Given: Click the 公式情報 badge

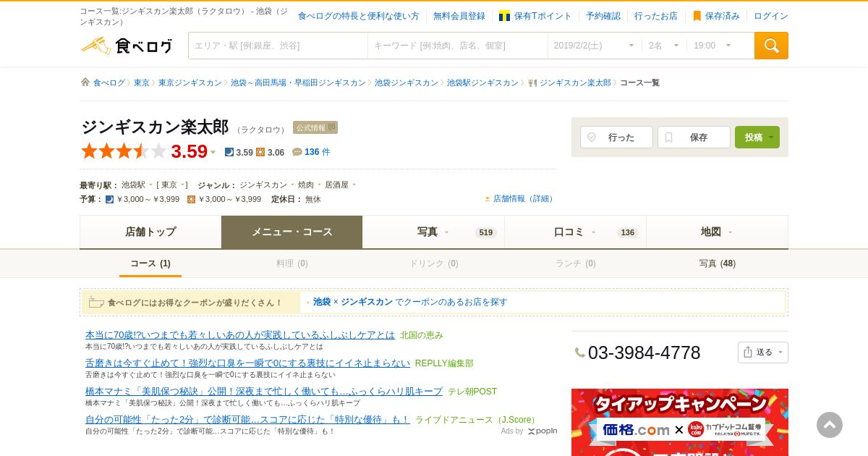Looking at the screenshot, I should pos(315,127).
